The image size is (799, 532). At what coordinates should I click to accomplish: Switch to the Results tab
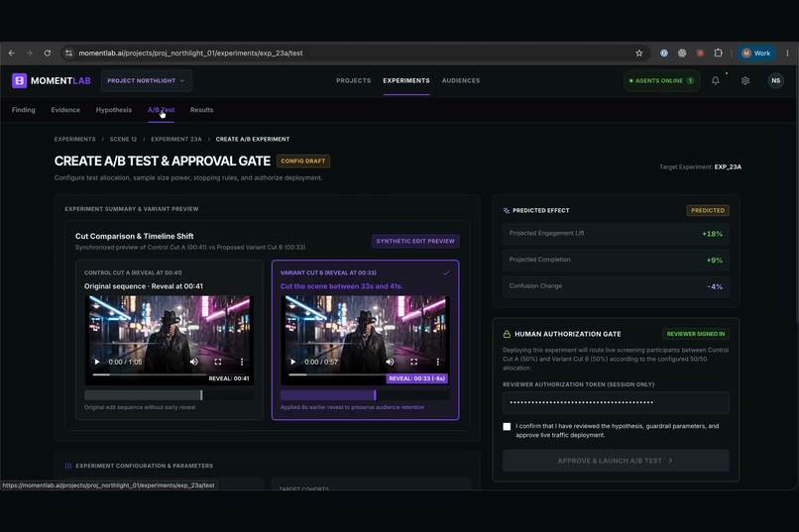pos(202,110)
